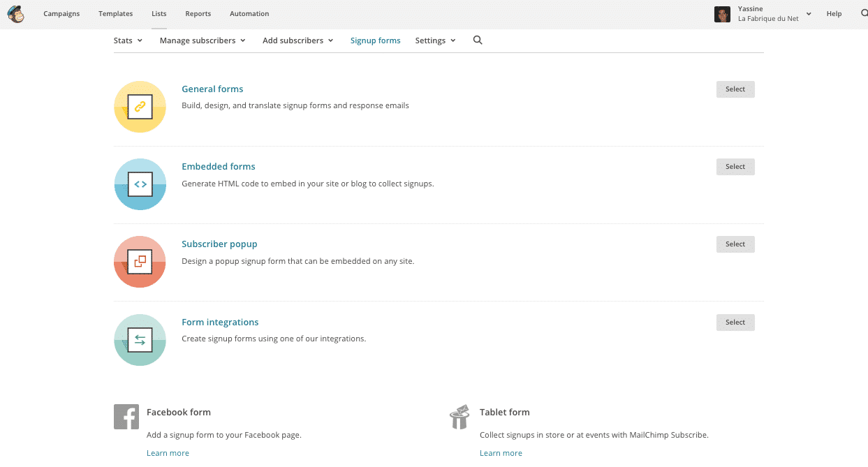Click the Facebook form icon
The image size is (868, 467).
pos(126,417)
